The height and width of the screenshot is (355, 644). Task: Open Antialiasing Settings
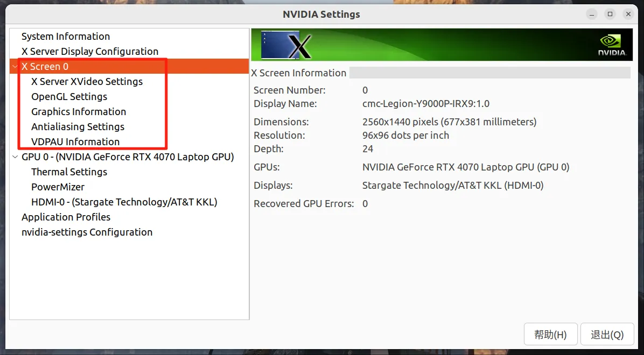tap(78, 127)
